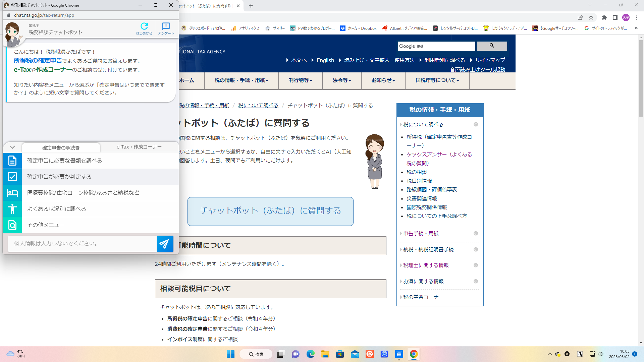
Task: Expand the お酒に関する情報 sidebar section
Action: pyautogui.click(x=476, y=281)
